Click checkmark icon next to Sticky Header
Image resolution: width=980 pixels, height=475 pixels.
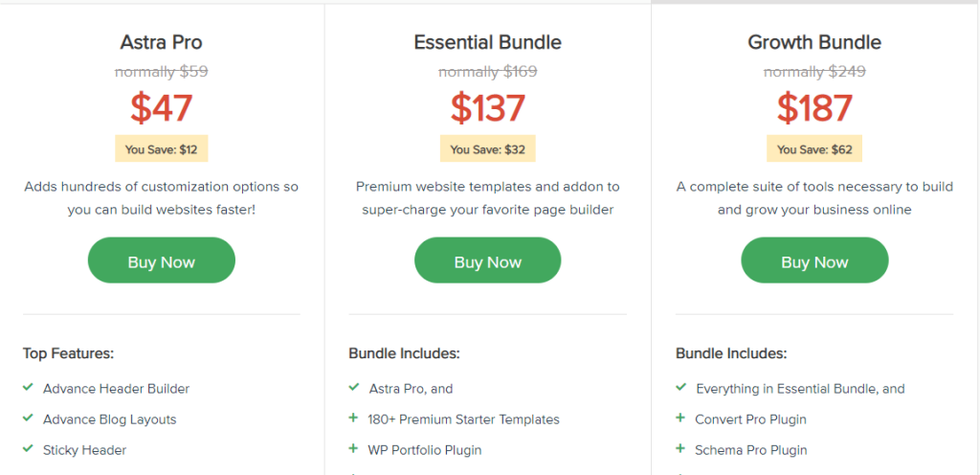point(28,449)
